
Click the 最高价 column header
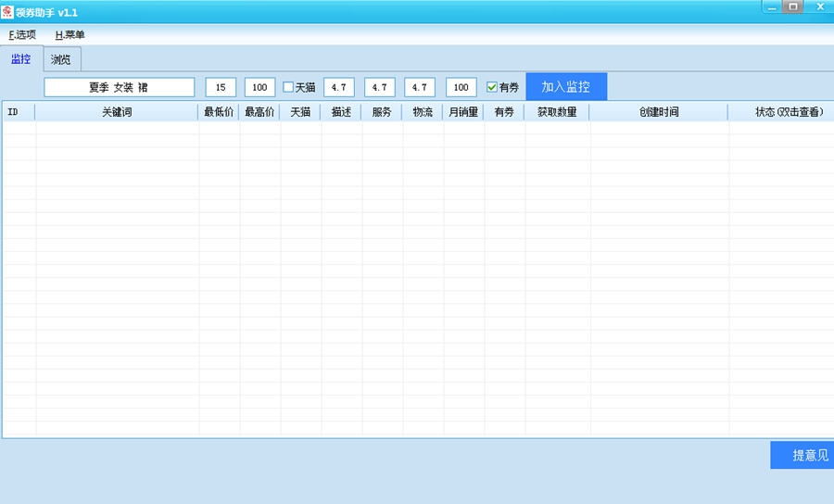click(x=259, y=112)
